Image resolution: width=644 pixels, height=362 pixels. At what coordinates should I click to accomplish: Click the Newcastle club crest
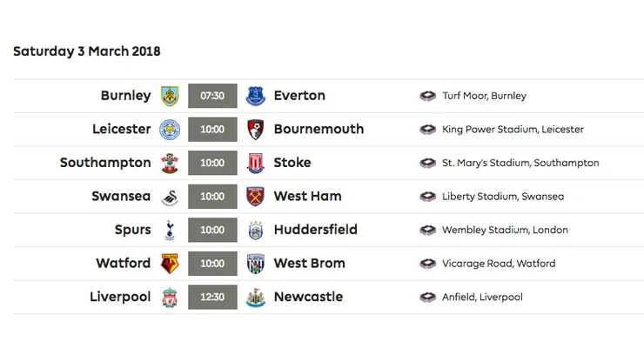click(x=255, y=297)
